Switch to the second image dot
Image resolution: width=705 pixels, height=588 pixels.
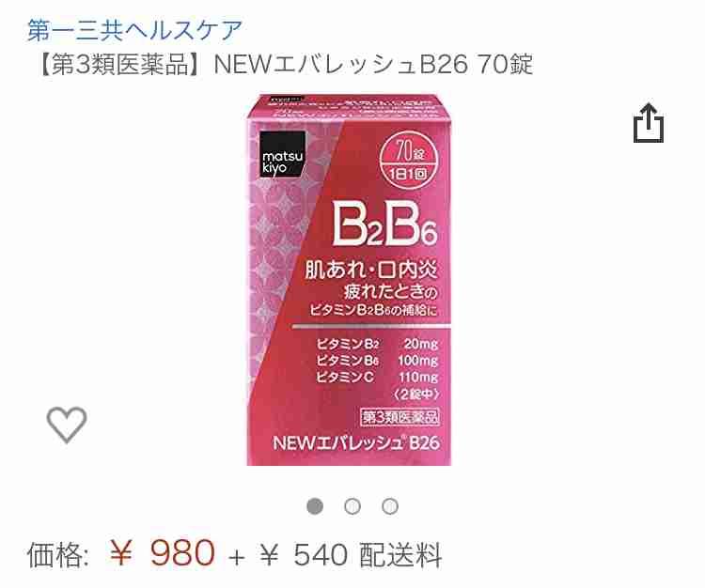[352, 506]
